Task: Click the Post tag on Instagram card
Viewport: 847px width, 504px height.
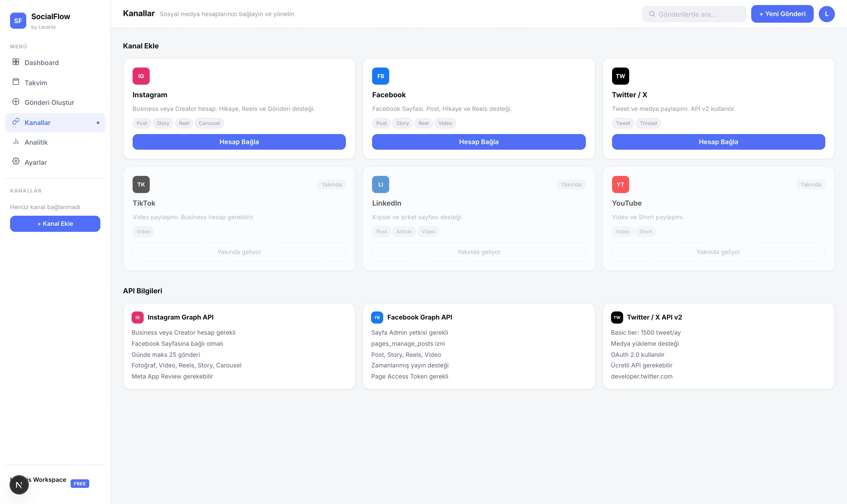Action: [142, 123]
